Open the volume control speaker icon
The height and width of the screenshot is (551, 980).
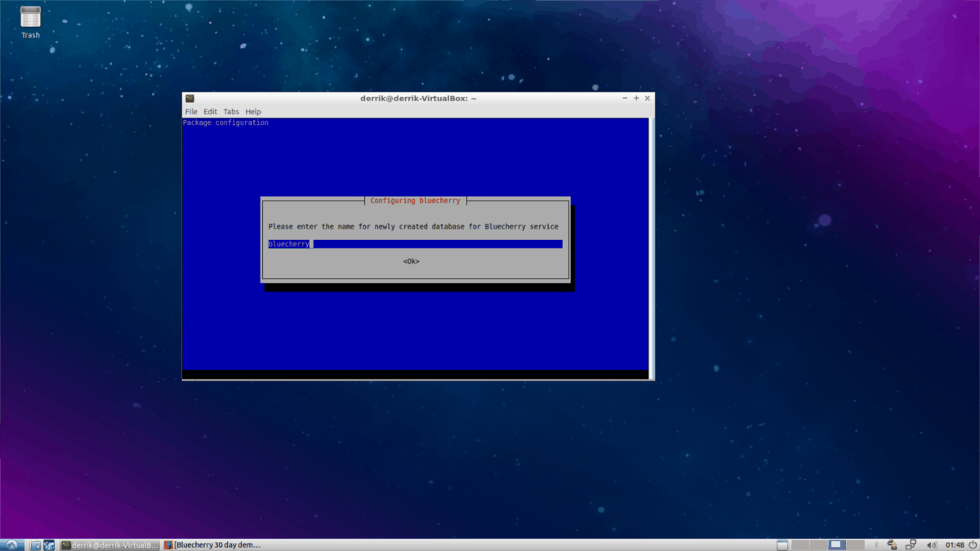pyautogui.click(x=931, y=544)
